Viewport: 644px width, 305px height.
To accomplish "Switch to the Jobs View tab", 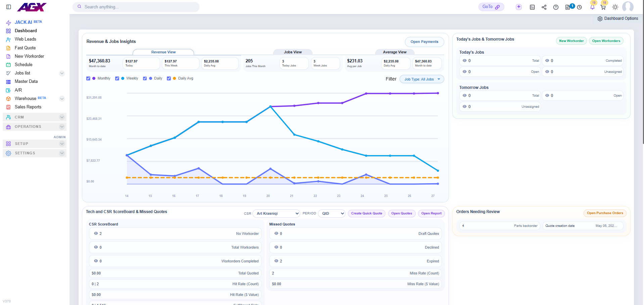I will point(292,52).
